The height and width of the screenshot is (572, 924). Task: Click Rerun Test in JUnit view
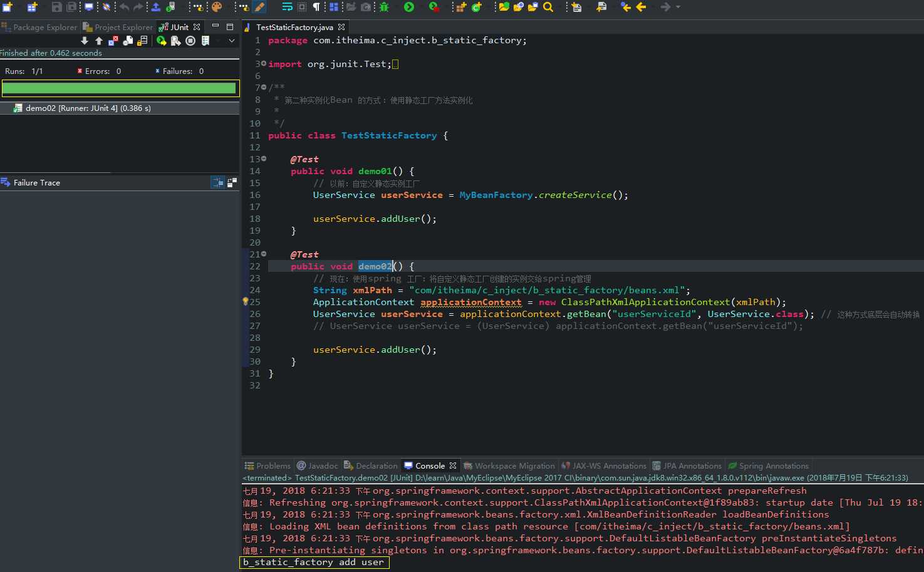coord(161,41)
